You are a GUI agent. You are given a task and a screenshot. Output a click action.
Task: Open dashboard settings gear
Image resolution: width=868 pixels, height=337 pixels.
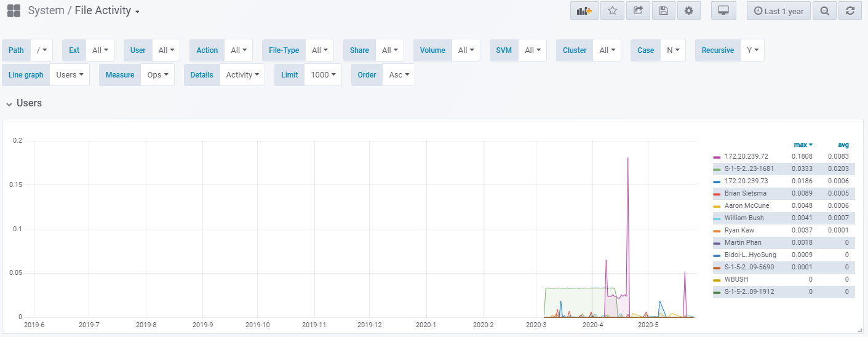[x=688, y=10]
